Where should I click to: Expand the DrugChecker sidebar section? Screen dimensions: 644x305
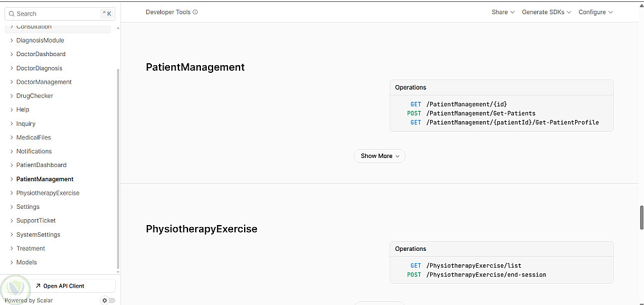pyautogui.click(x=12, y=96)
